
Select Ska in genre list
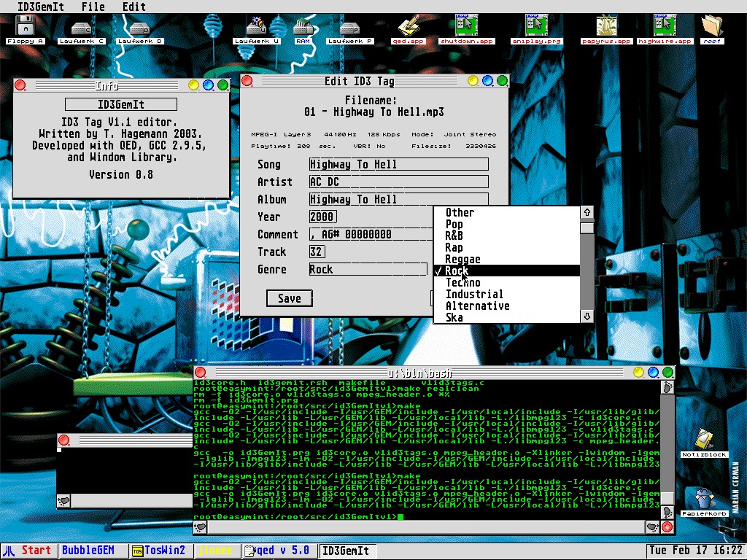click(507, 318)
